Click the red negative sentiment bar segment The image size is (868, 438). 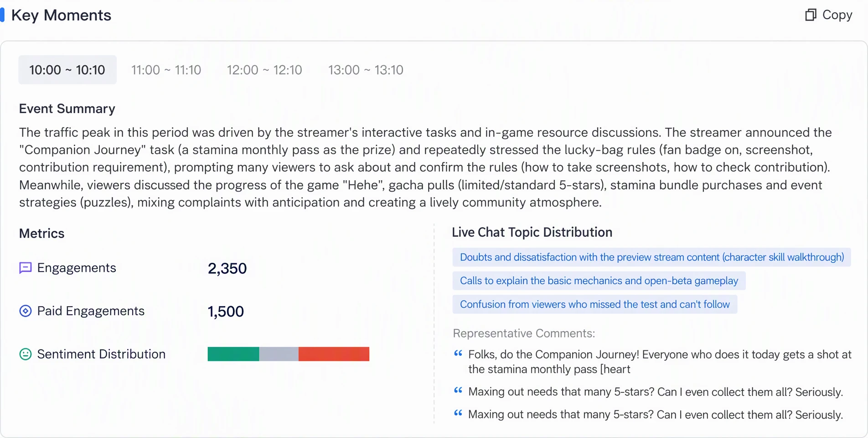[334, 354]
